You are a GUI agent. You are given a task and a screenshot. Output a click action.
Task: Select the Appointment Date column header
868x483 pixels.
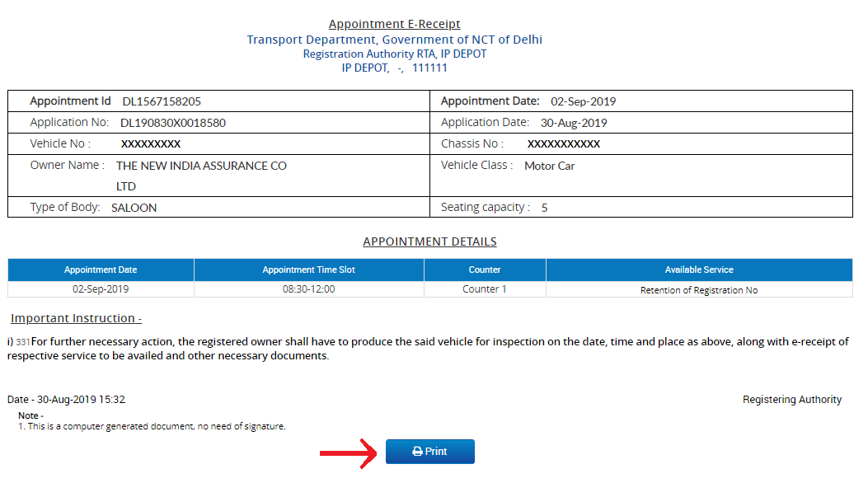point(101,270)
